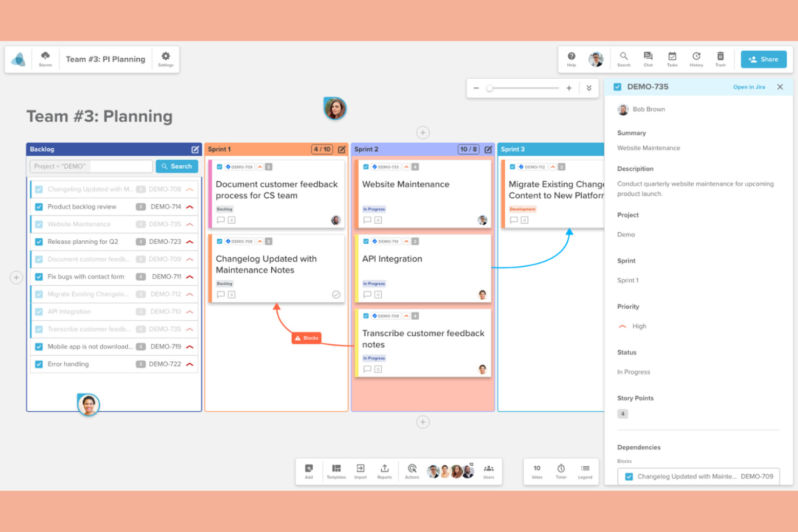Toggle checkbox for Product backlog review
The height and width of the screenshot is (532, 798).
pos(39,207)
